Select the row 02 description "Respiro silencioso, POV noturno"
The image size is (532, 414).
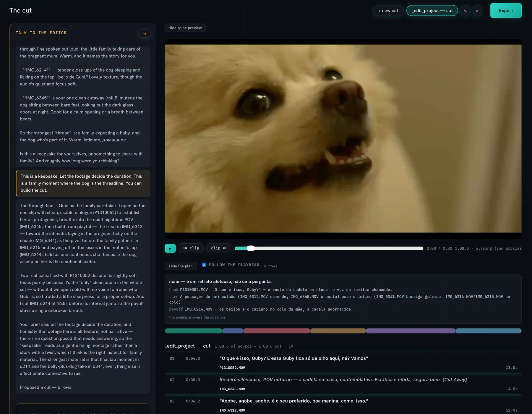[343, 380]
